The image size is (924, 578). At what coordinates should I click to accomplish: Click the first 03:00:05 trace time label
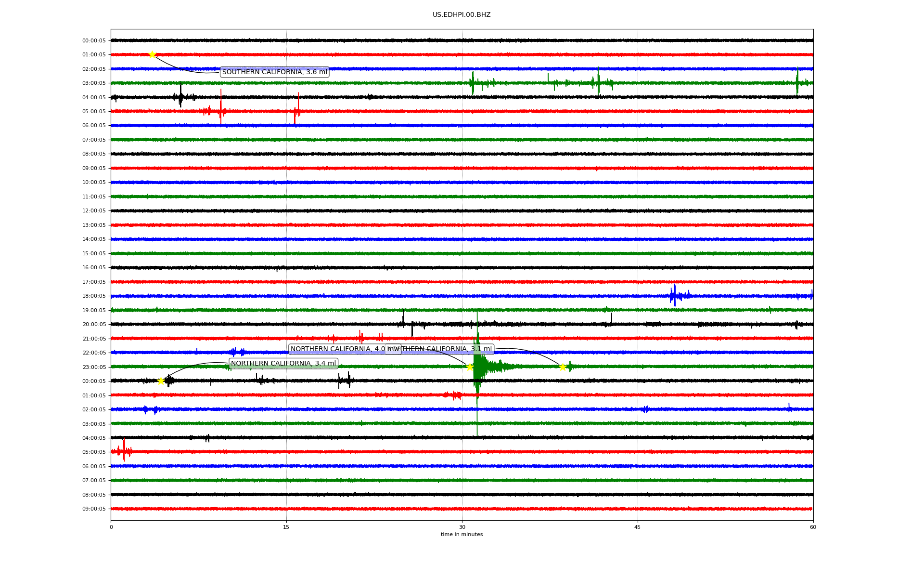tap(94, 83)
